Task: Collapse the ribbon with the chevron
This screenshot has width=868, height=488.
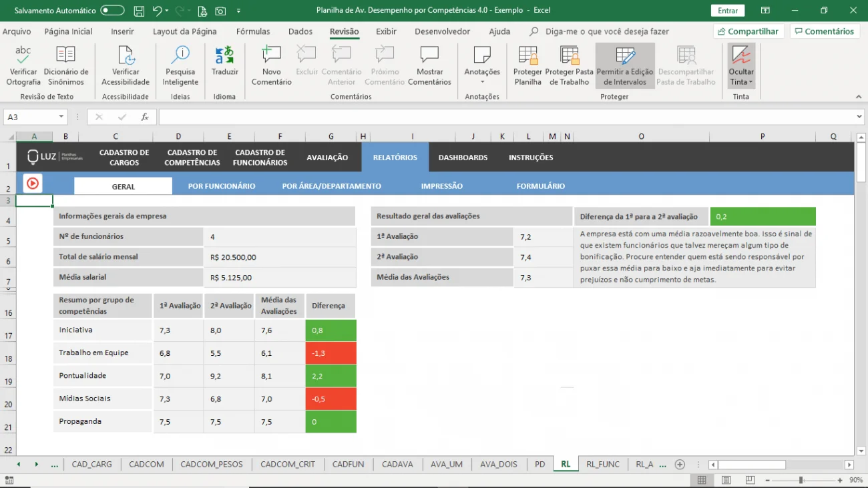Action: 859,97
